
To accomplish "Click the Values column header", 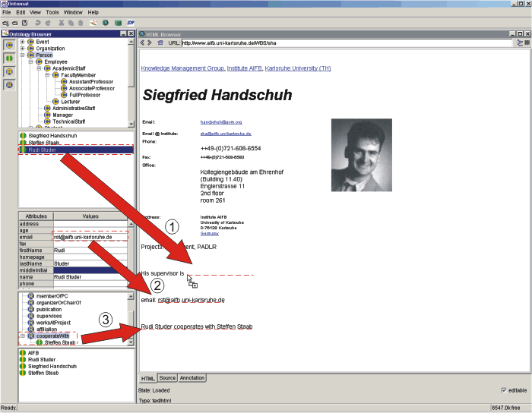I will tap(90, 216).
